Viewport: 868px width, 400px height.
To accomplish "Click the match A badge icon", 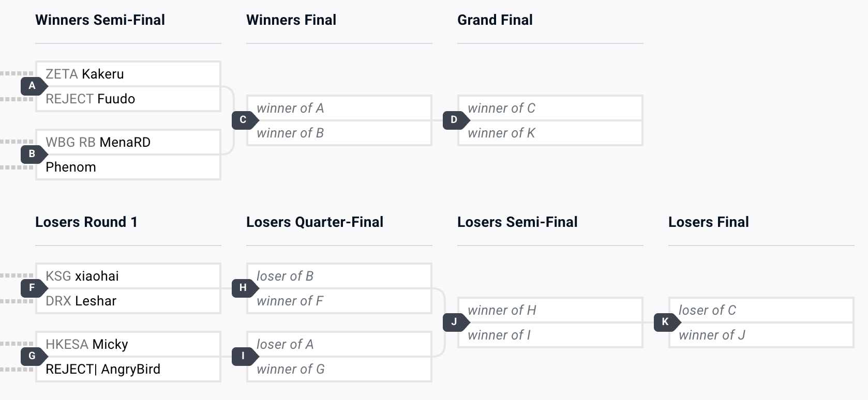I will pyautogui.click(x=33, y=86).
